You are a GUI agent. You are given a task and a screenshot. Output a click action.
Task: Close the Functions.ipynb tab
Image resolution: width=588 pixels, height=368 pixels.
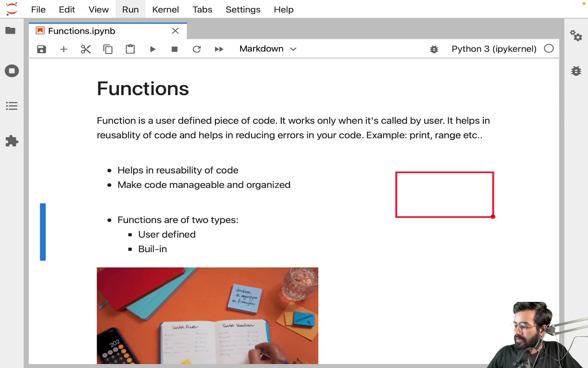[x=175, y=31]
